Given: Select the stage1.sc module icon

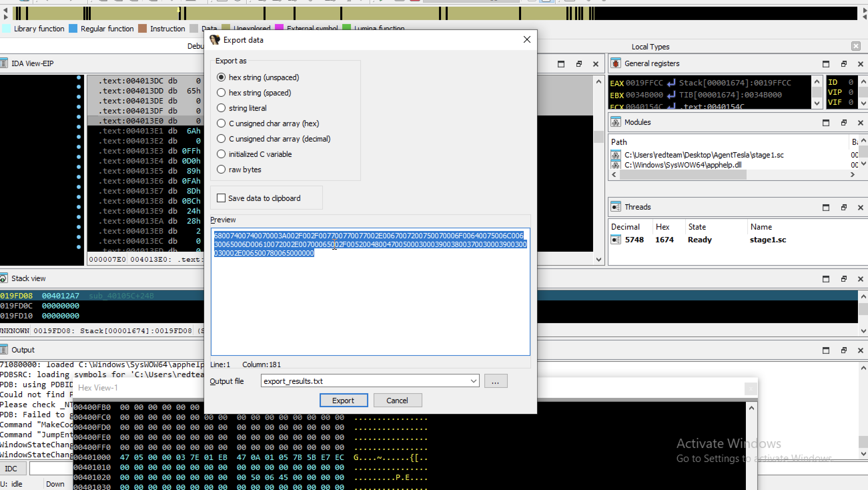Looking at the screenshot, I should [615, 155].
